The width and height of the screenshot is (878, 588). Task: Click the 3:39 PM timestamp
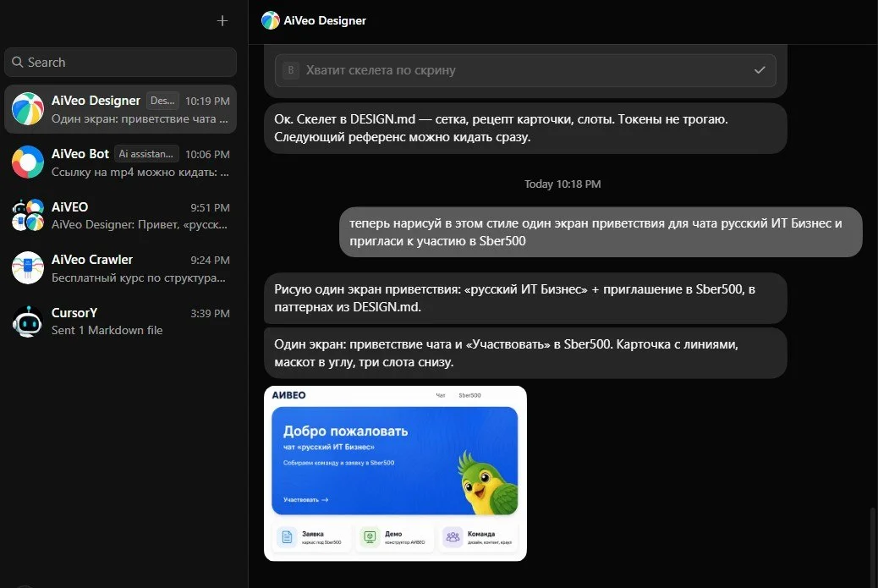(x=210, y=314)
